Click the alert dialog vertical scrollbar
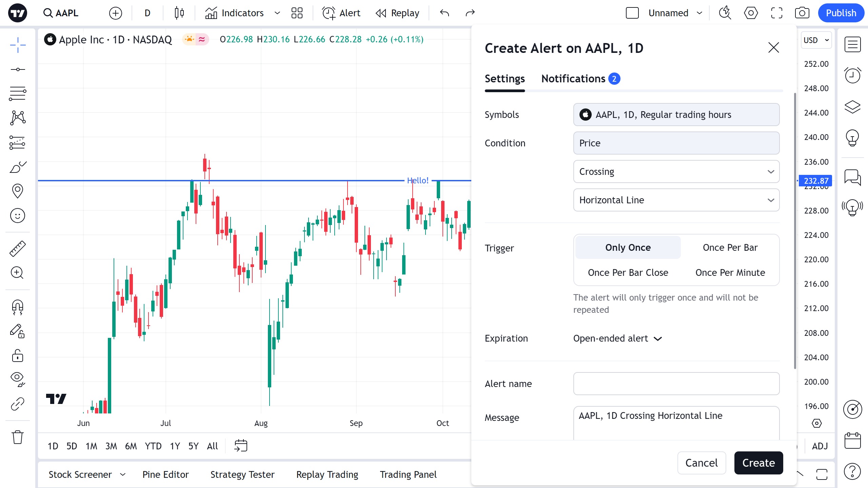 pyautogui.click(x=795, y=230)
